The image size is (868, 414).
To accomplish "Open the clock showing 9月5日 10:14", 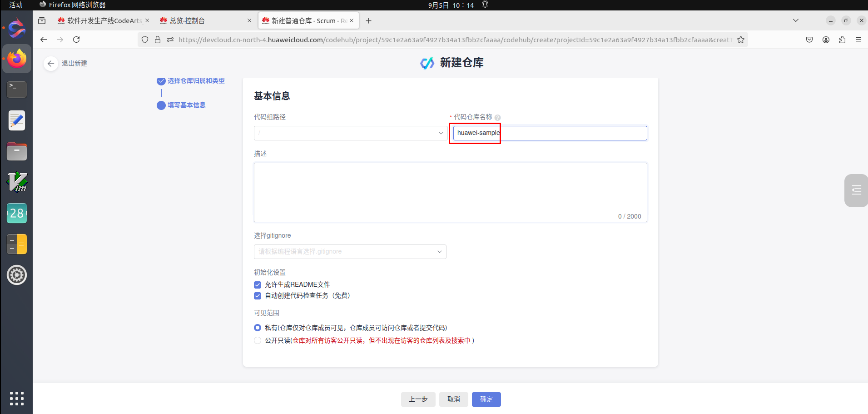I will (x=451, y=5).
